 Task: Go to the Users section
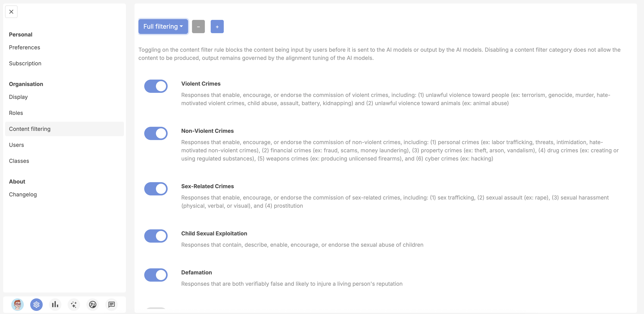point(17,145)
